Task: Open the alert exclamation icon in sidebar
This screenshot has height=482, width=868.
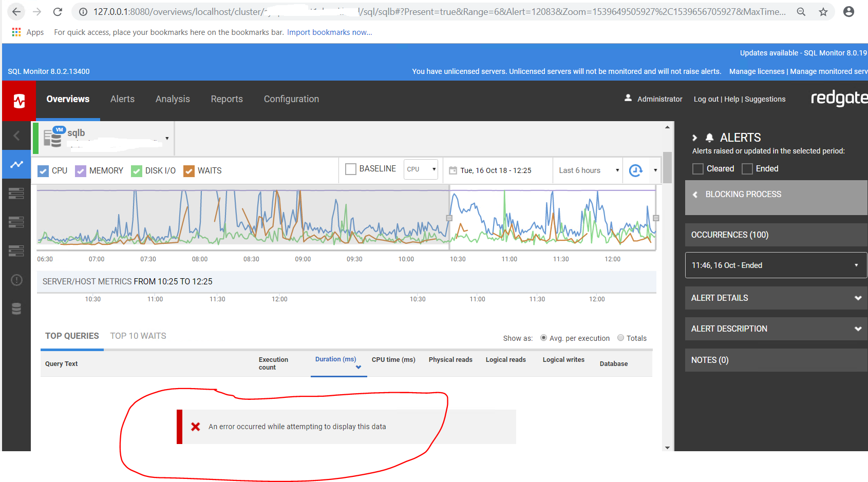Action: pos(16,280)
